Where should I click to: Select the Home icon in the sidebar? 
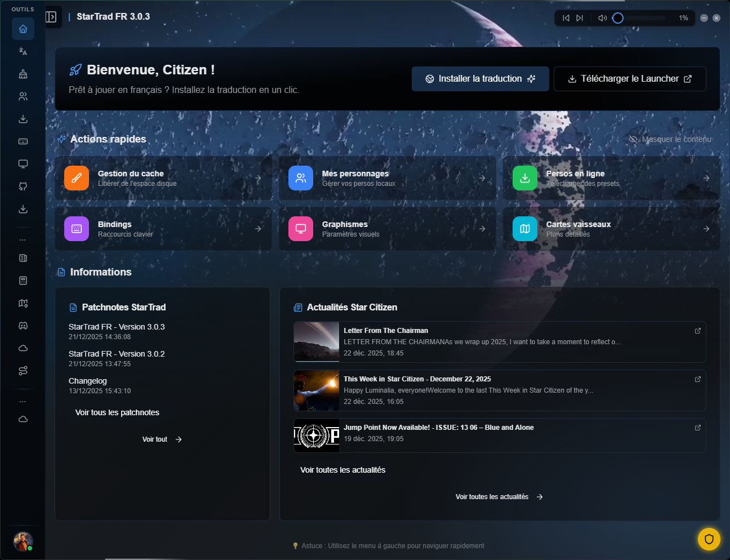(23, 29)
